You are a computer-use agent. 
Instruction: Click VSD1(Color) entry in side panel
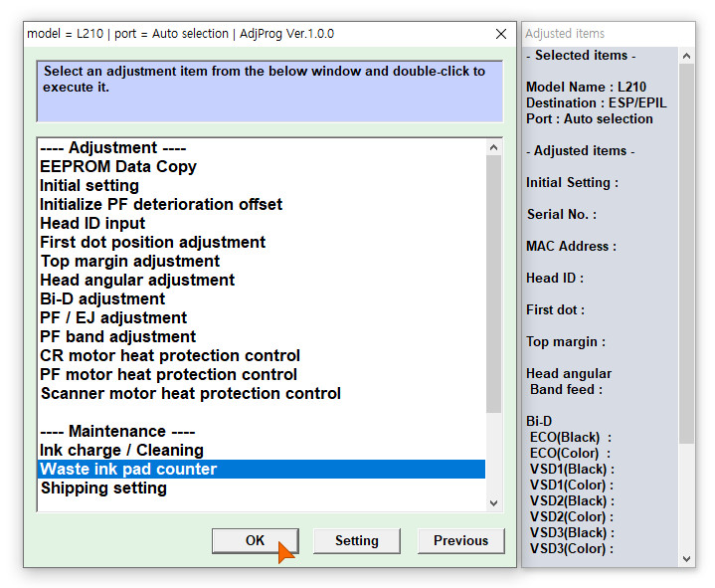coord(572,486)
